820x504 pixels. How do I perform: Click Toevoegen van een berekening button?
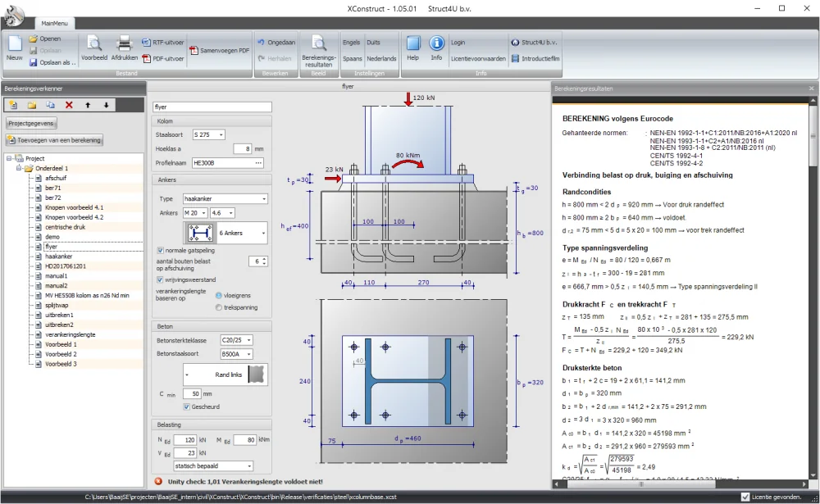tap(54, 140)
